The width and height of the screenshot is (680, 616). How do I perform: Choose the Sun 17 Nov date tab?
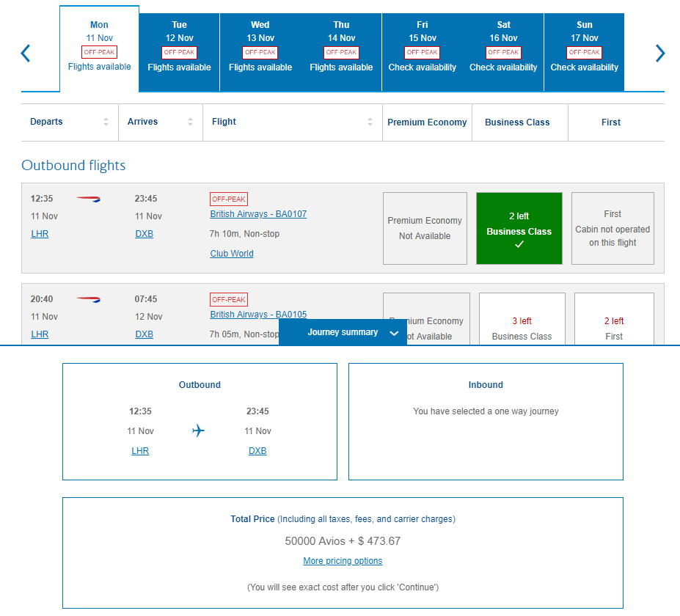(x=584, y=52)
